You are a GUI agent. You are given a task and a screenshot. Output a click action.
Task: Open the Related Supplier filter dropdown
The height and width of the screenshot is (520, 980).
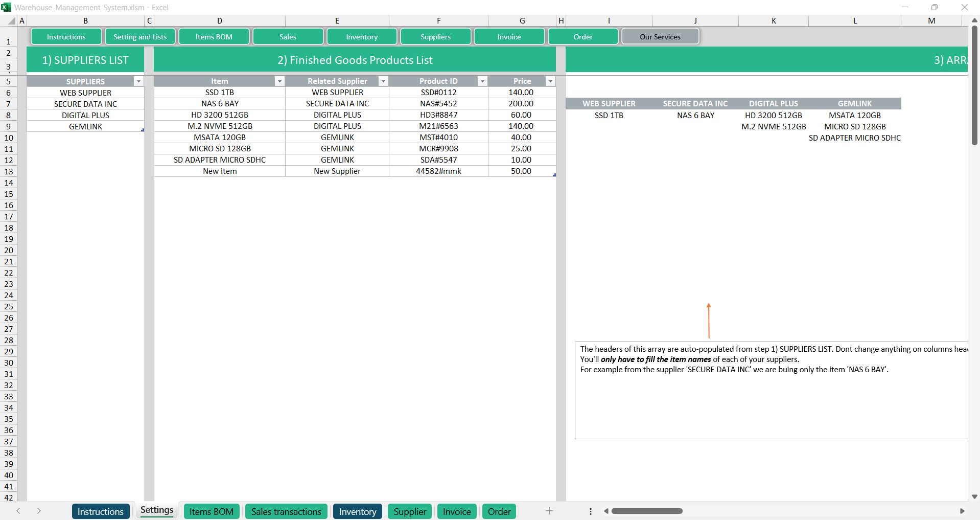[x=384, y=81]
